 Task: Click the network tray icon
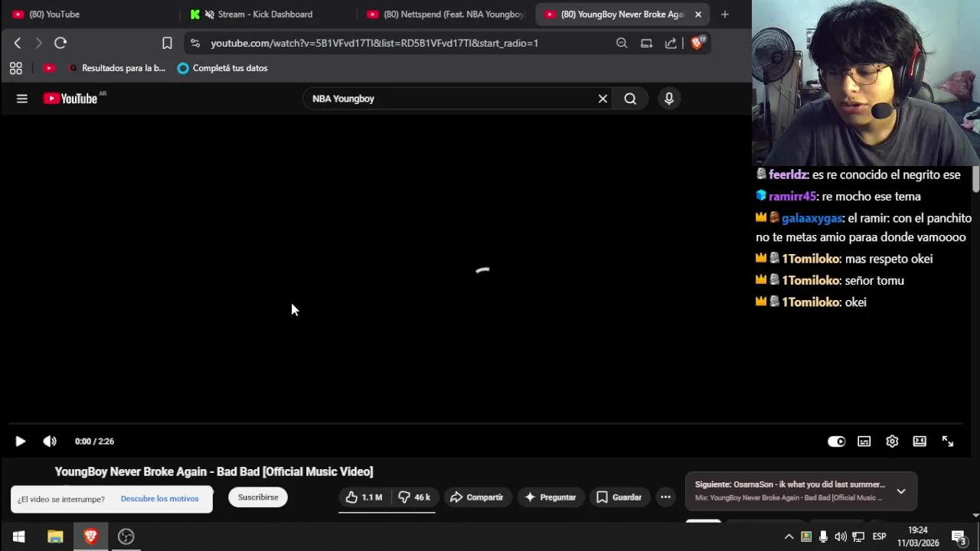858,536
